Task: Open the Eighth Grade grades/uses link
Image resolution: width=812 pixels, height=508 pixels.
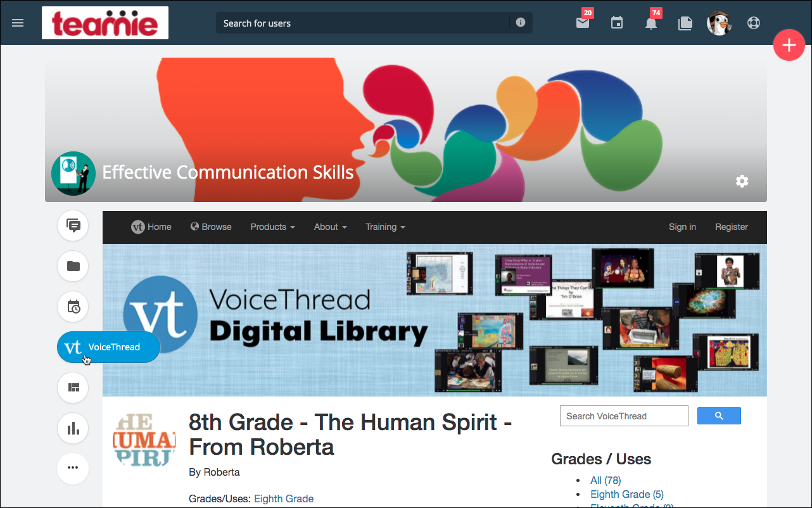Action: [284, 498]
